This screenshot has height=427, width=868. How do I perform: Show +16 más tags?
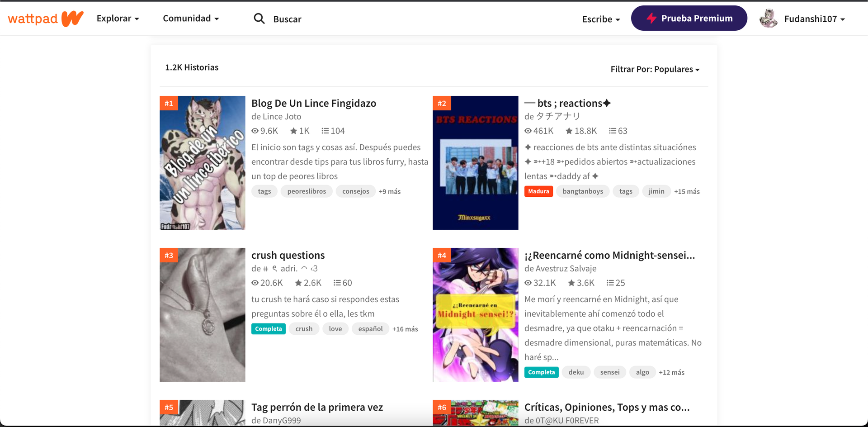click(405, 329)
